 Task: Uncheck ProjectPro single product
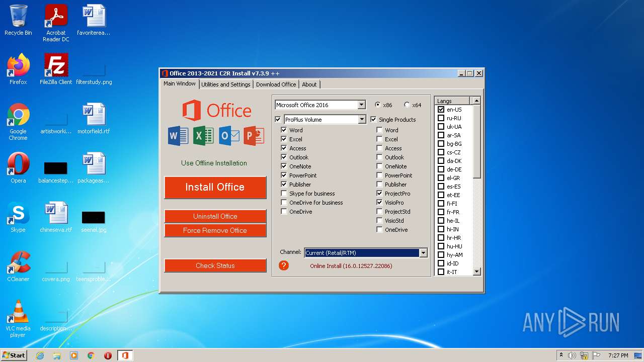pyautogui.click(x=380, y=194)
